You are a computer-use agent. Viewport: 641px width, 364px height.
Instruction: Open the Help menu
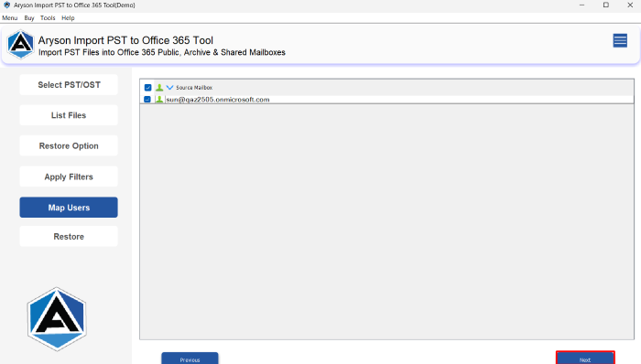68,18
